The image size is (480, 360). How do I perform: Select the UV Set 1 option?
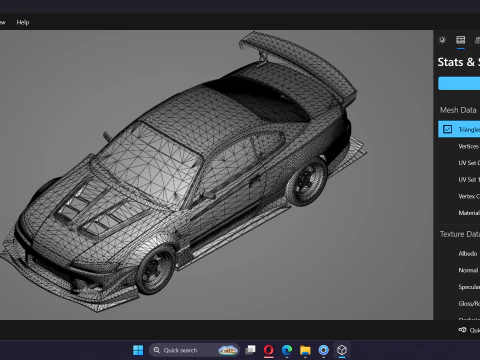pos(469,179)
